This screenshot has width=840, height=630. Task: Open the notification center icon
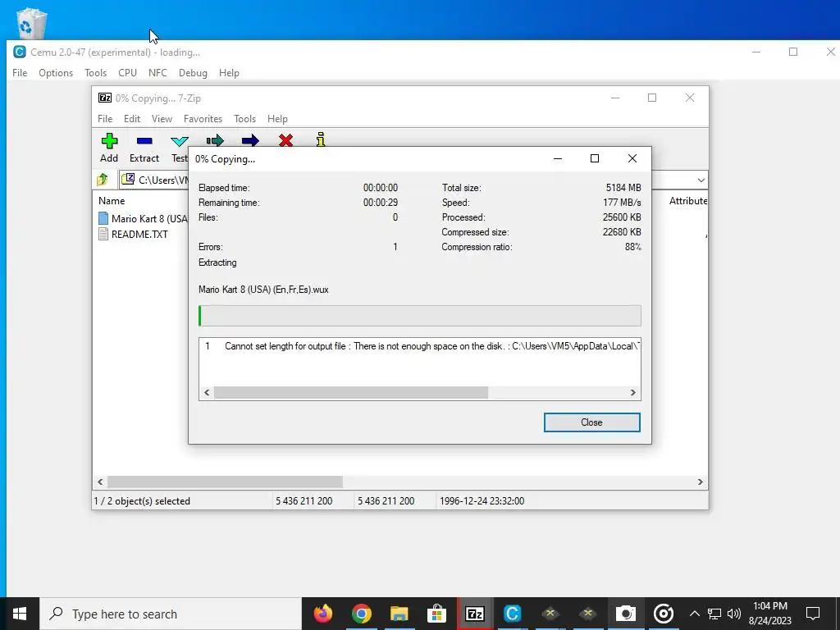(x=813, y=614)
